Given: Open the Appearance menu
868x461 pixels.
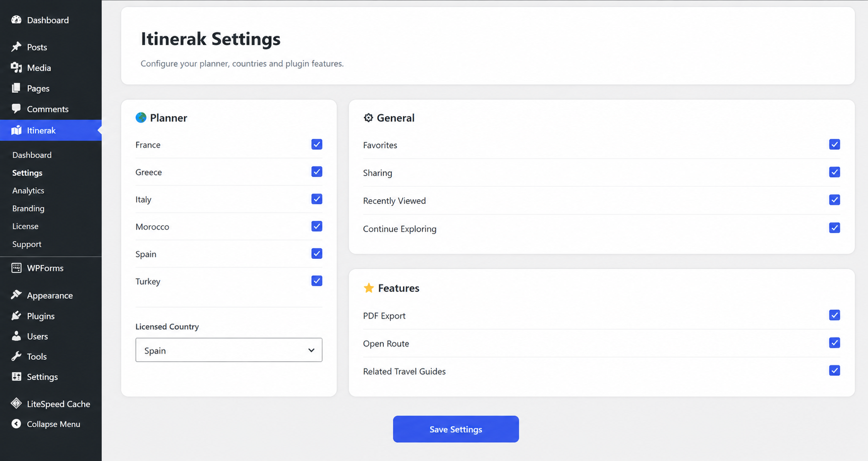Looking at the screenshot, I should (50, 295).
